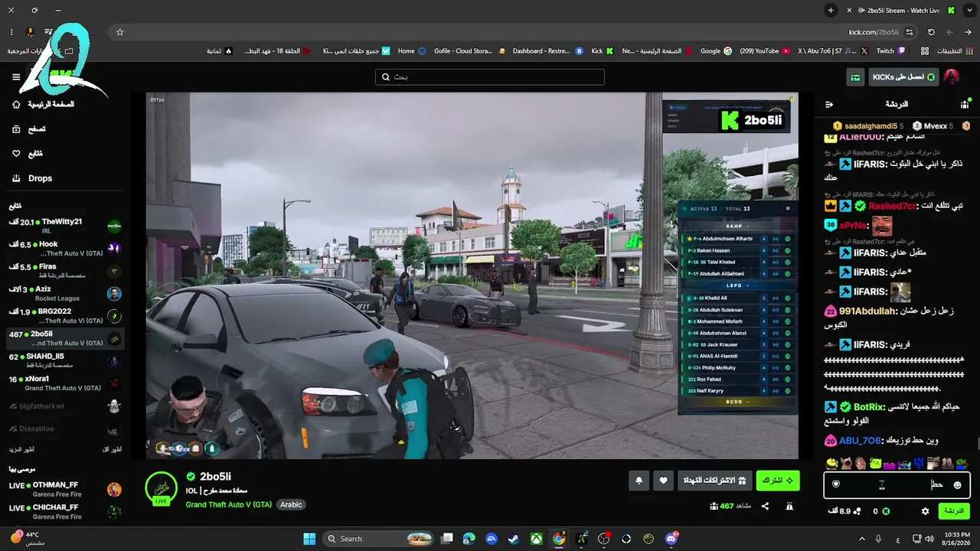Click the Chrome new tab plus button
Viewport: 980px width, 551px height.
pyautogui.click(x=831, y=11)
